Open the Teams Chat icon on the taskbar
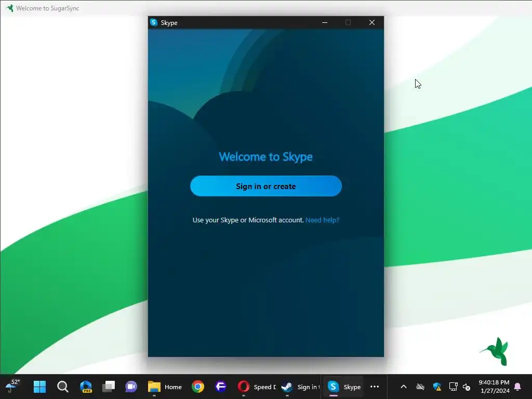The height and width of the screenshot is (399, 532). 131,387
